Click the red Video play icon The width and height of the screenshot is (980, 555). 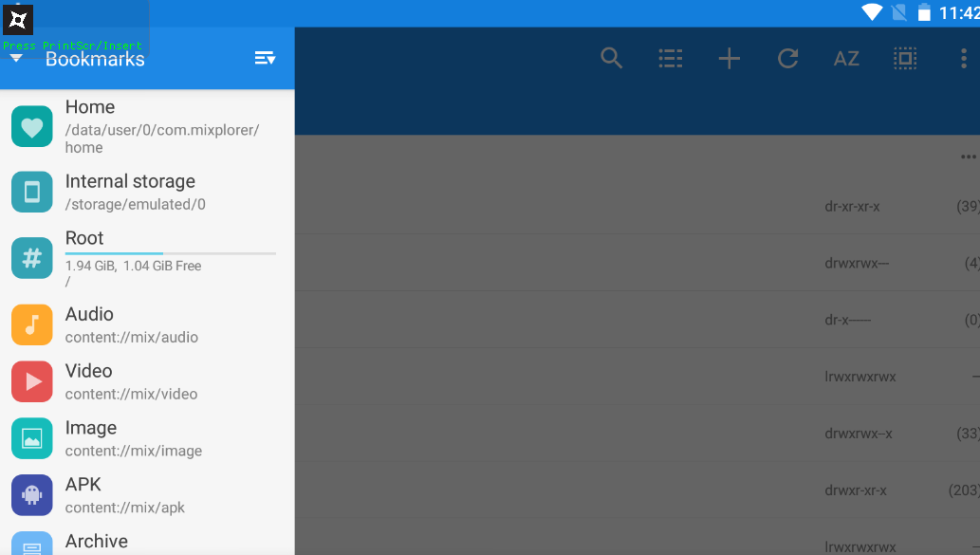32,381
